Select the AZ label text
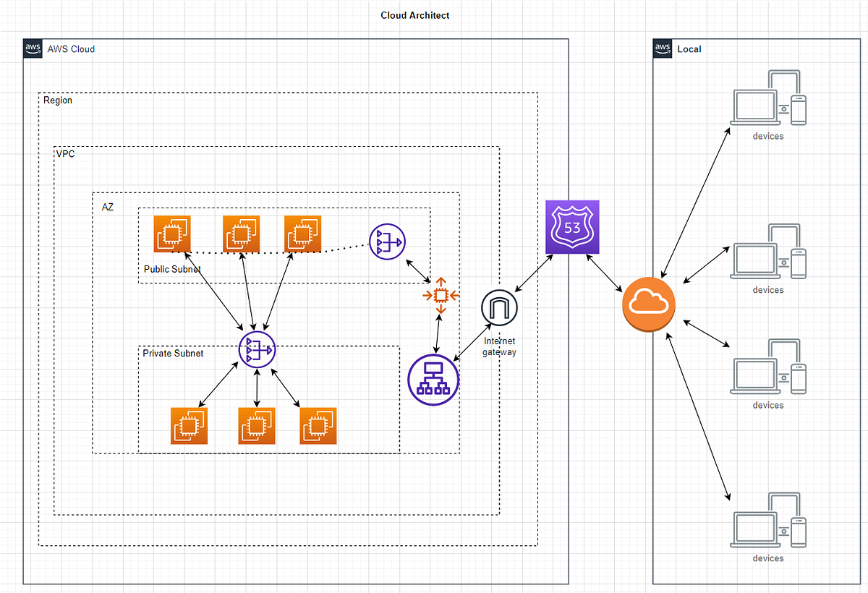Viewport: 868px width, 593px height. click(x=108, y=207)
